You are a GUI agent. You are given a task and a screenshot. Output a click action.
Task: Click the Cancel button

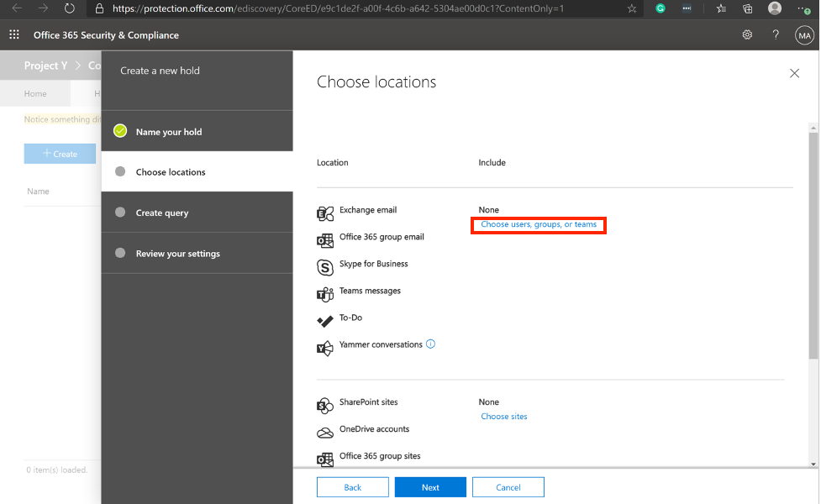(508, 487)
